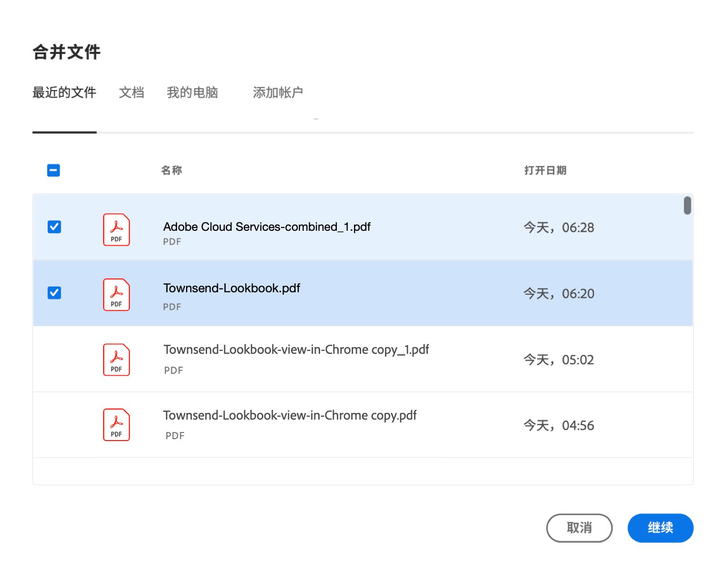Select file name Adobe Cloud Services-combined_1.pdf
Viewport: 728px width, 576px height.
point(267,226)
